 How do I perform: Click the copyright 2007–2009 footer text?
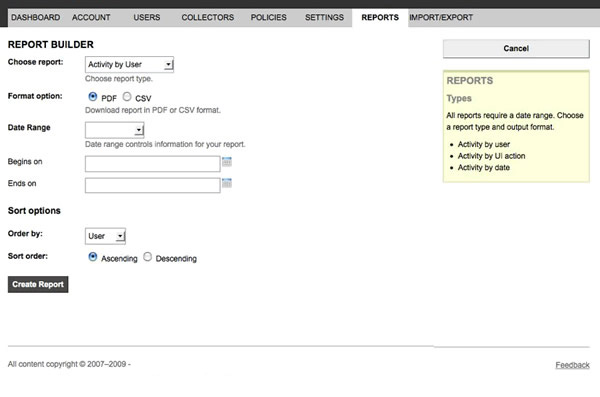[x=69, y=364]
